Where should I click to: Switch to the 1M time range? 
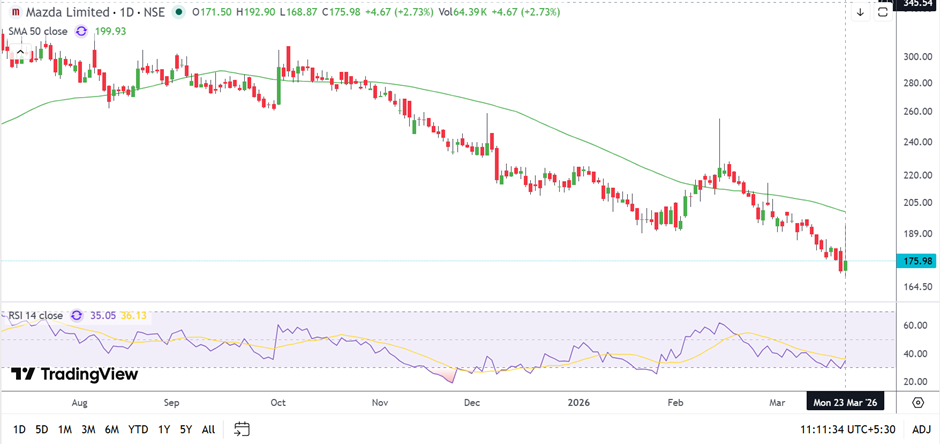click(64, 429)
